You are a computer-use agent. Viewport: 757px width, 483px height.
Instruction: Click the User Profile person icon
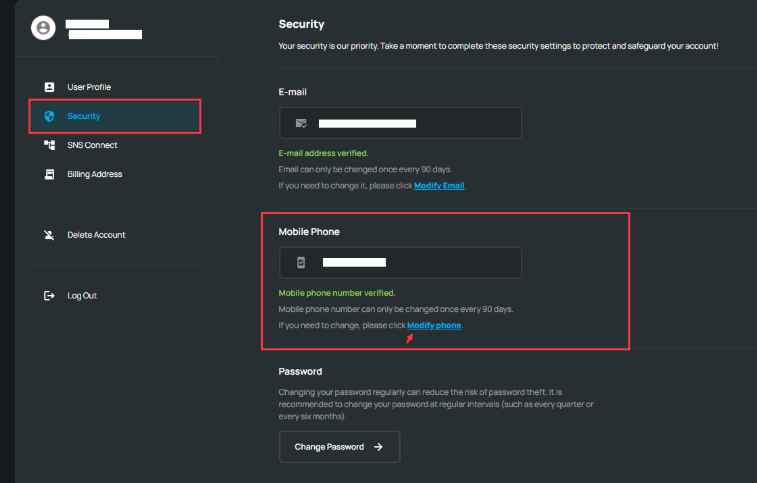(49, 87)
